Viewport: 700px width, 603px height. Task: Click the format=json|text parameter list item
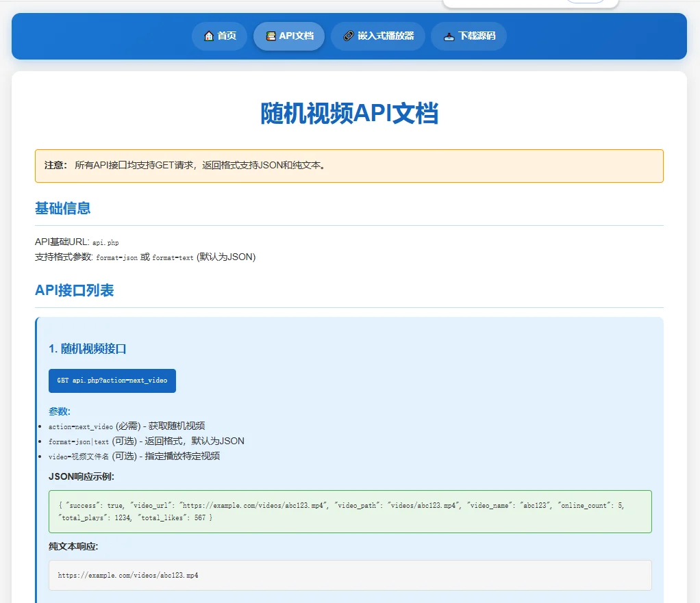coord(147,441)
